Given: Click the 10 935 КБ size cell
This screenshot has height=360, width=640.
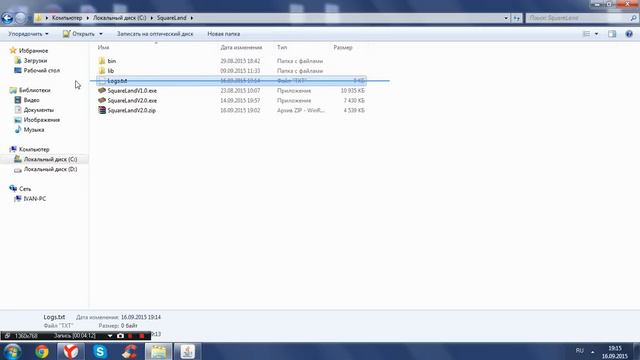Looking at the screenshot, I should tap(353, 91).
